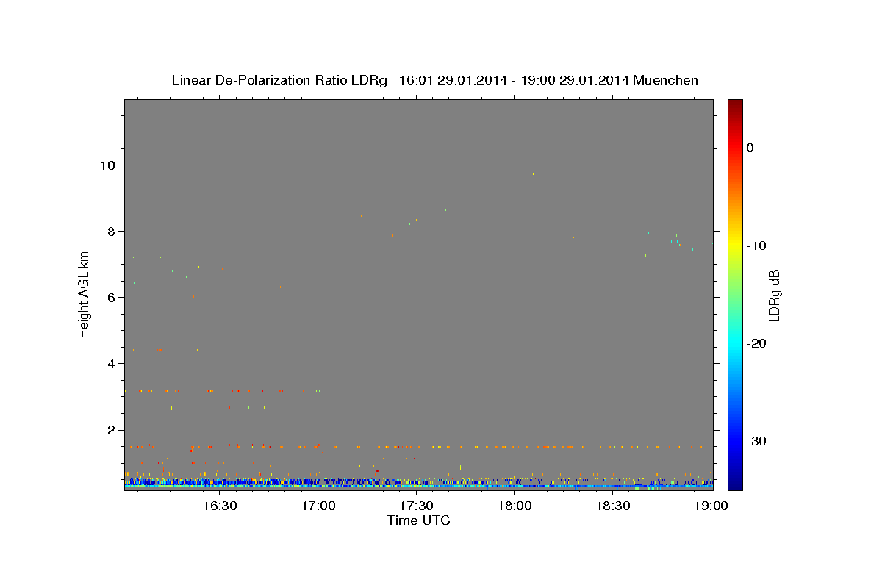This screenshot has height=588, width=882.
Task: Click the 17:00 time tick label
Action: pos(318,506)
